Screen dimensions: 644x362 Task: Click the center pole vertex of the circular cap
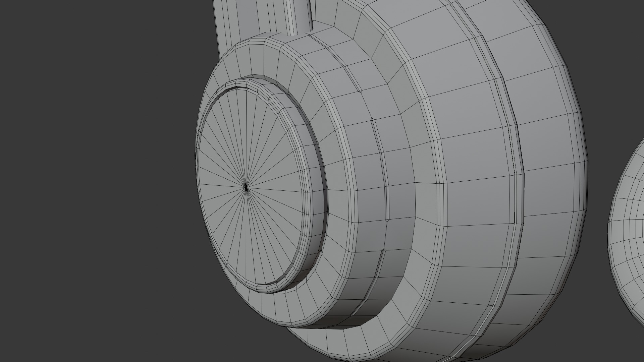pos(246,188)
